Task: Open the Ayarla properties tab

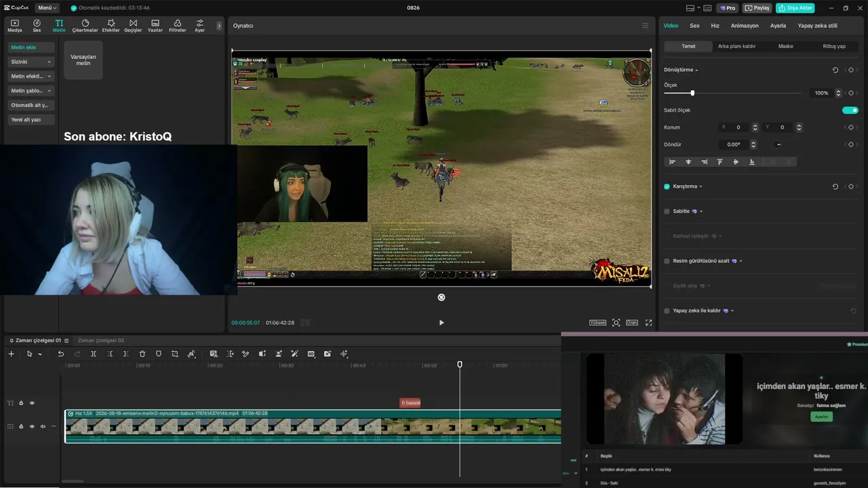Action: click(x=778, y=26)
